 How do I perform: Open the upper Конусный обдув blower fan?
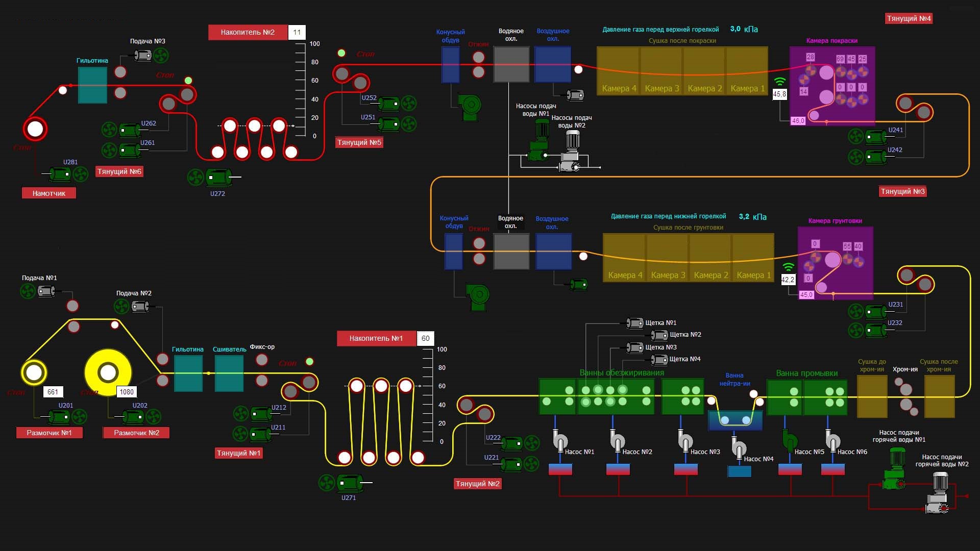[x=470, y=106]
